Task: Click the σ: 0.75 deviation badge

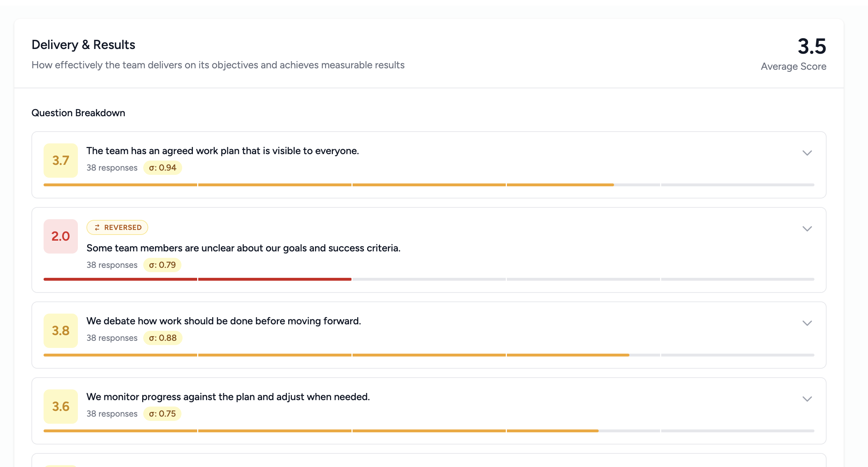Action: pos(162,414)
